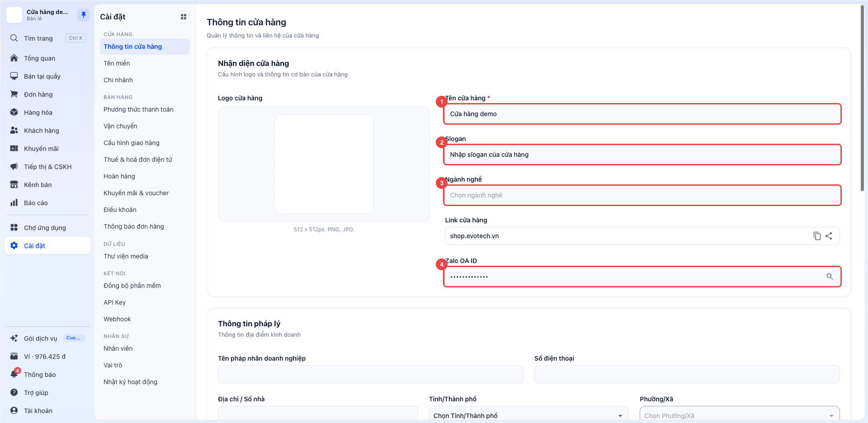Viewport: 868px width, 423px height.
Task: Click the Slogan input field
Action: (642, 155)
